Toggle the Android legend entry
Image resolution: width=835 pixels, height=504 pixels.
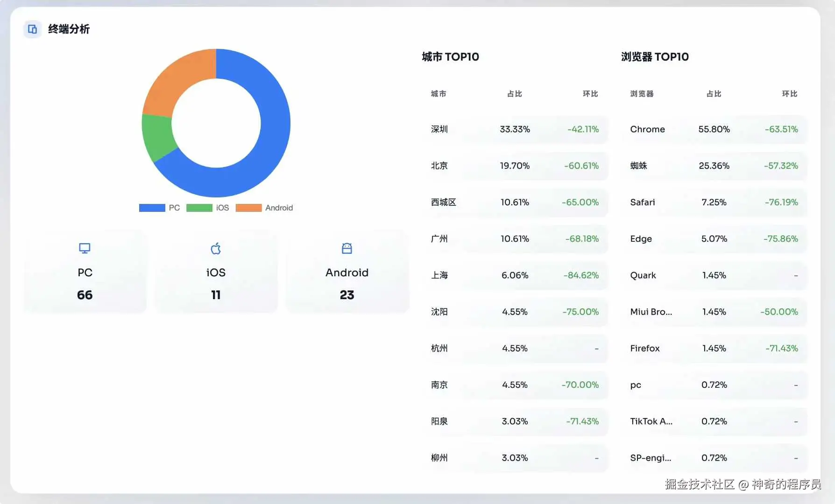264,208
